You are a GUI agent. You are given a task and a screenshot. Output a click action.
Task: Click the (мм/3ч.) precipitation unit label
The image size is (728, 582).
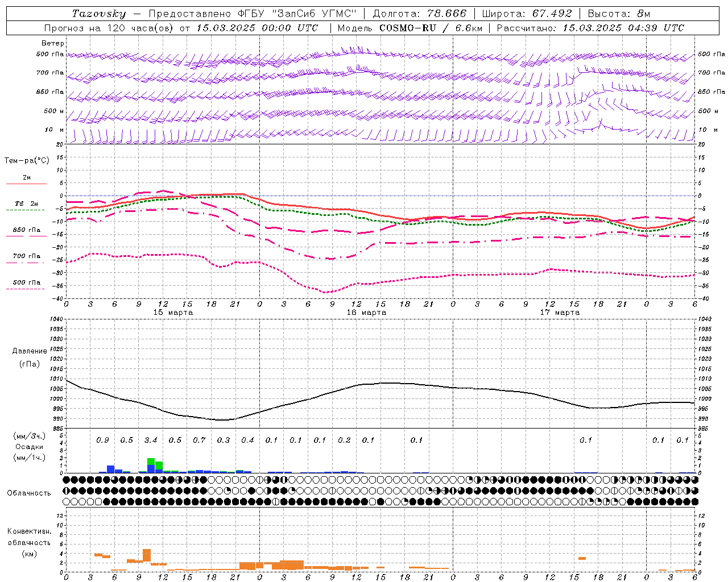tap(29, 436)
